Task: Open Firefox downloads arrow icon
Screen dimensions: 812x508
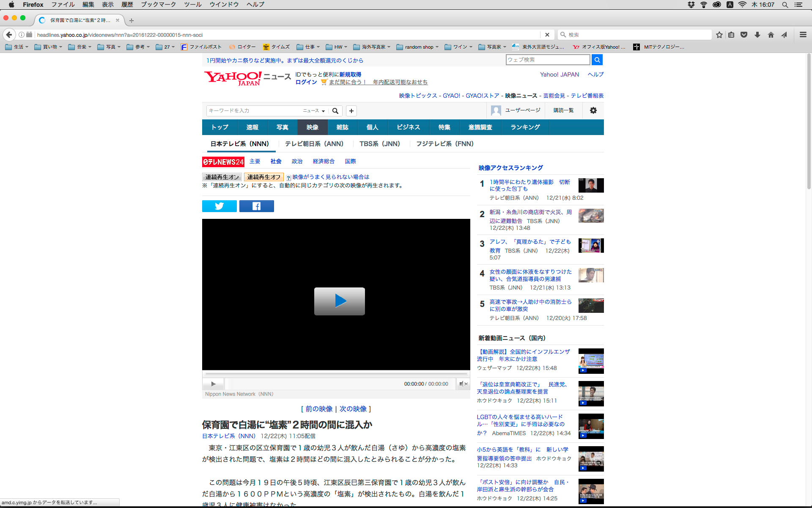Action: pos(757,35)
